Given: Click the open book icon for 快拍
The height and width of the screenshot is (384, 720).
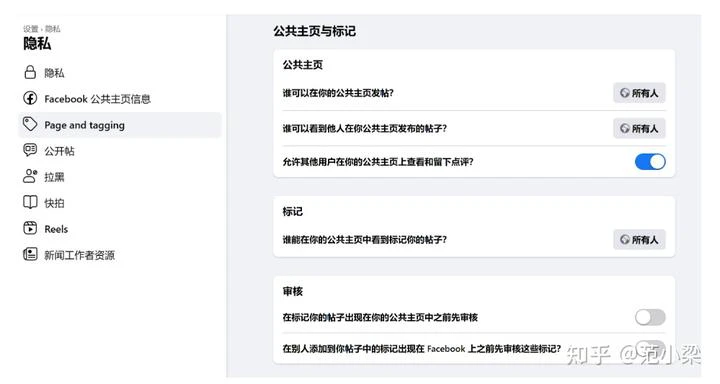Looking at the screenshot, I should (30, 203).
